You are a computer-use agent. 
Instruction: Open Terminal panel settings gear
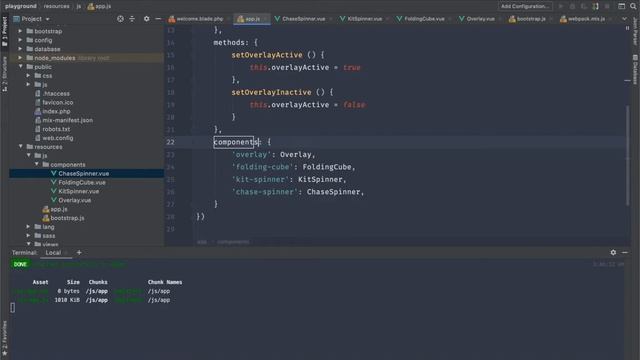[x=613, y=253]
